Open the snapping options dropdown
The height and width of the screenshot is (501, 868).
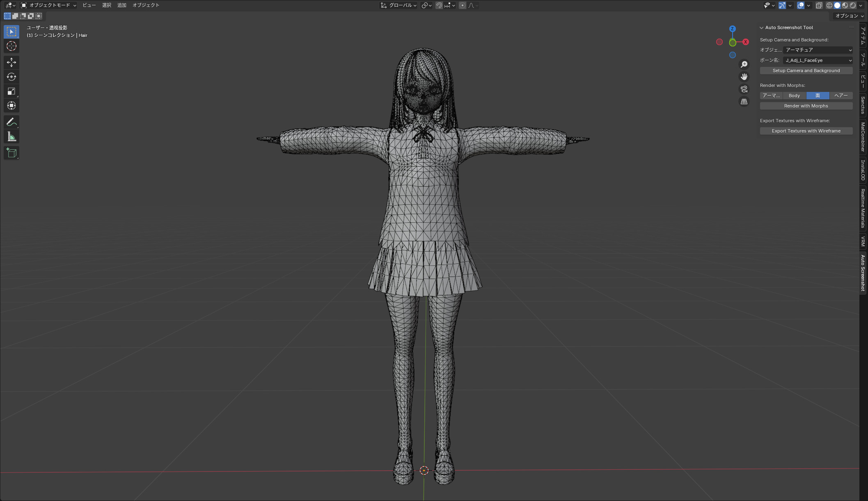(450, 5)
